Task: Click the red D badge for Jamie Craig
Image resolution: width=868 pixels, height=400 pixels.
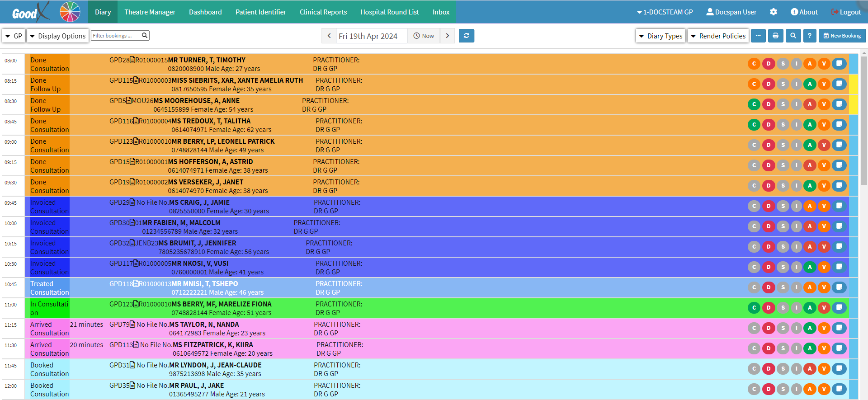Action: 768,206
